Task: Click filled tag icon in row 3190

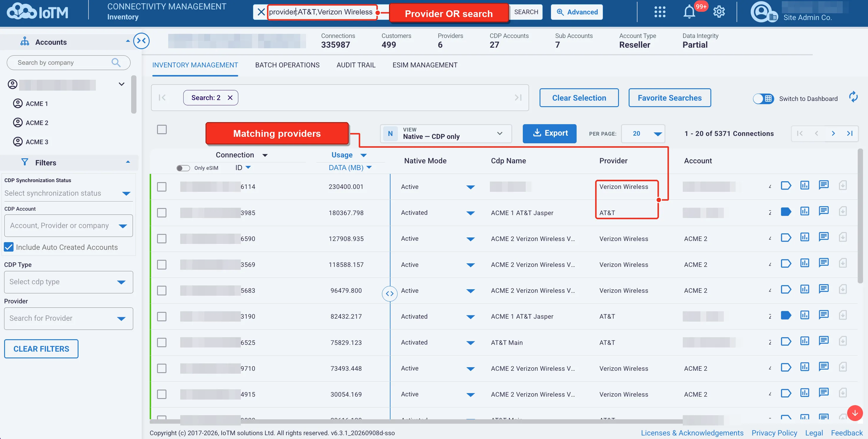Action: point(786,316)
